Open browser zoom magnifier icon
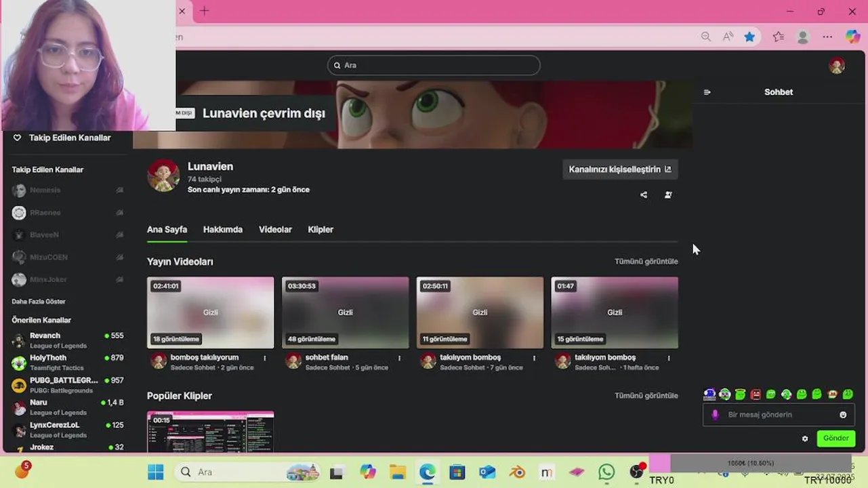Image resolution: width=868 pixels, height=488 pixels. [x=706, y=37]
